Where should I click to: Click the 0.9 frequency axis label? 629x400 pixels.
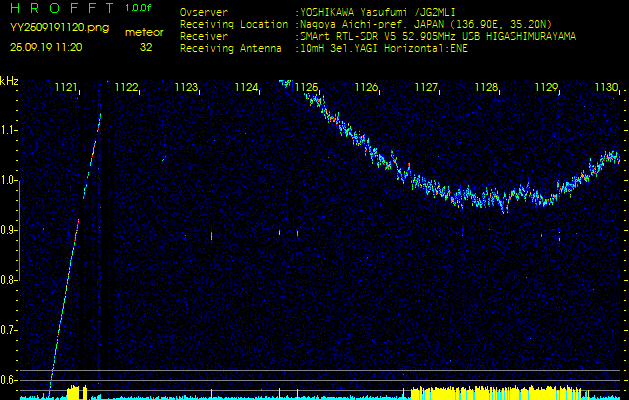pos(9,230)
